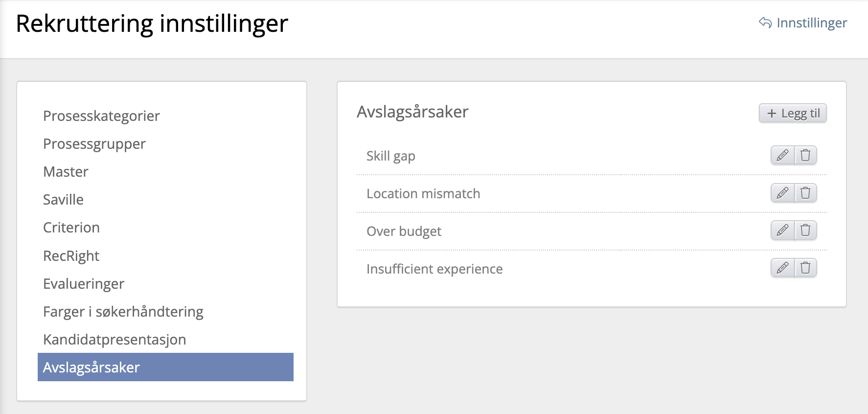Open Farger i søkerhåndtering
Image resolution: width=868 pixels, height=414 pixels.
pyautogui.click(x=123, y=312)
